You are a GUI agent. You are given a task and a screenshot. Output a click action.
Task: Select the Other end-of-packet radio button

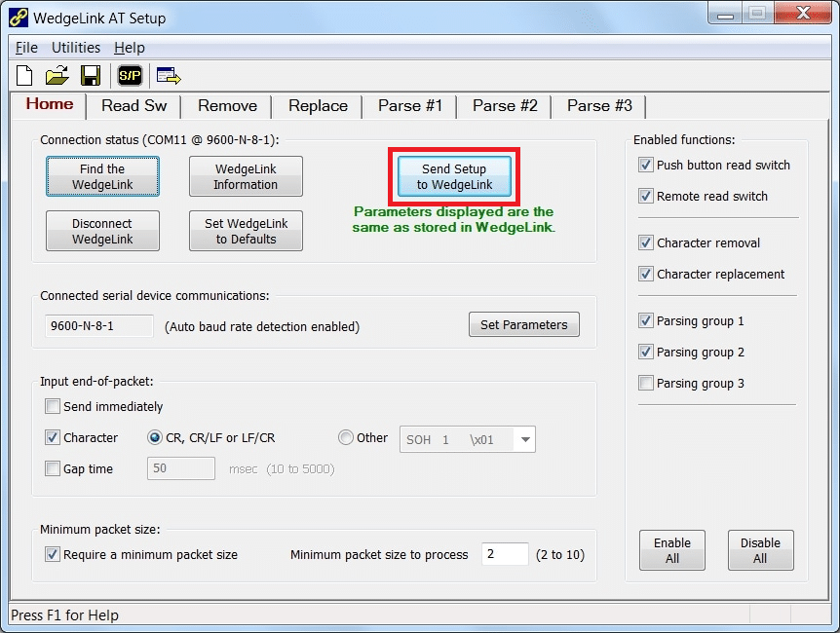click(346, 437)
